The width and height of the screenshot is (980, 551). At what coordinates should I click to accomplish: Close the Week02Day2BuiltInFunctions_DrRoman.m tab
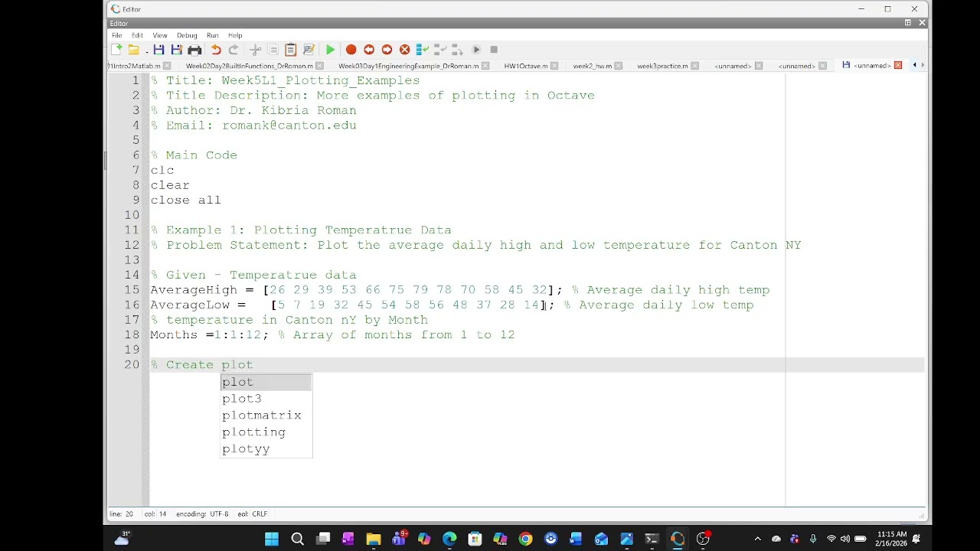320,66
